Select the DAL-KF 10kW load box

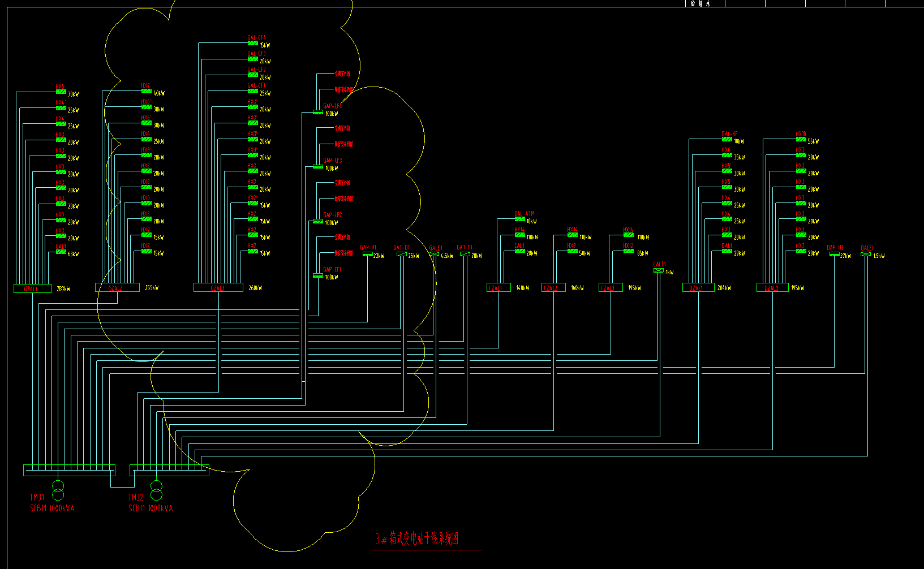tap(727, 139)
